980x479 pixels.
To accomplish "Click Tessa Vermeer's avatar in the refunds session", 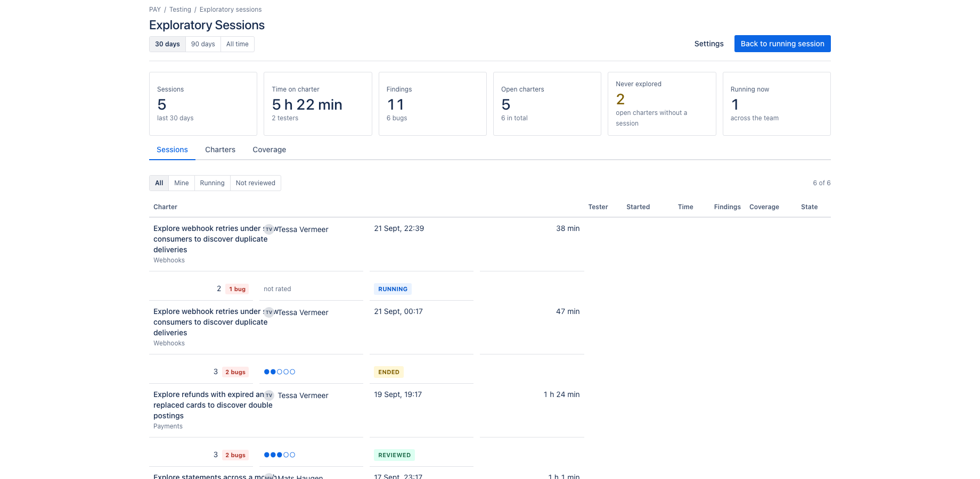I will pyautogui.click(x=269, y=395).
